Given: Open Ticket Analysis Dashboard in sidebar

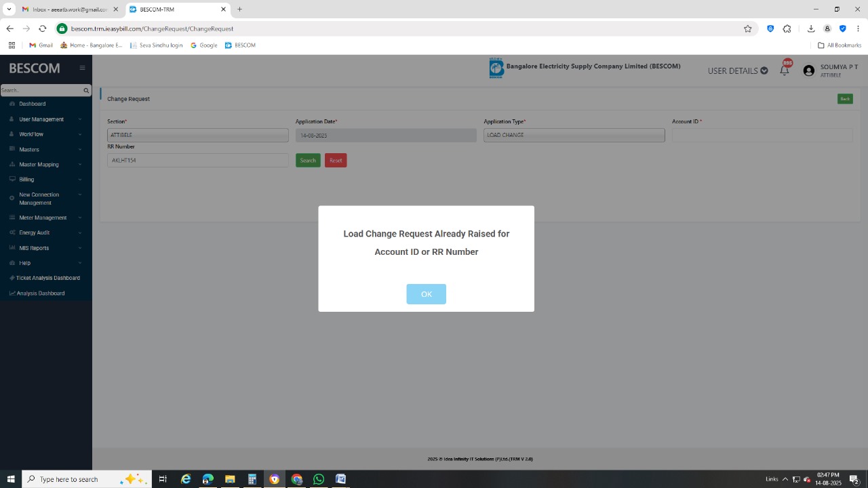Looking at the screenshot, I should pos(46,278).
